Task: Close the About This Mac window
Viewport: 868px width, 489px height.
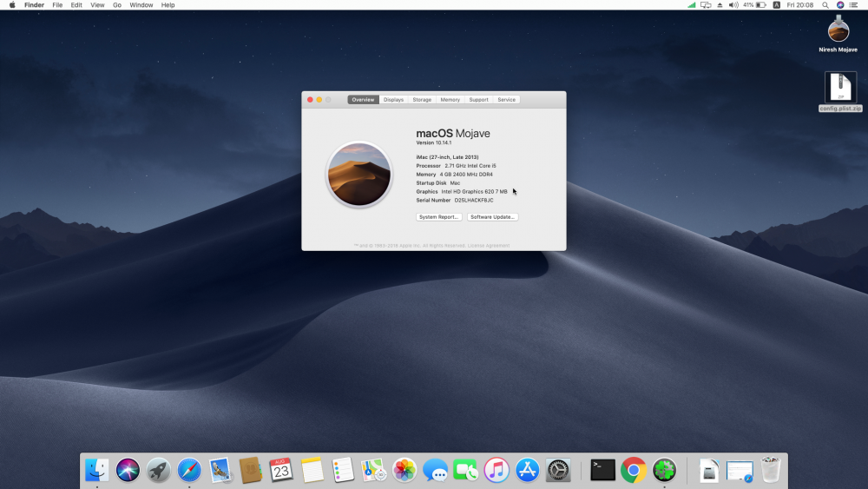Action: click(310, 100)
